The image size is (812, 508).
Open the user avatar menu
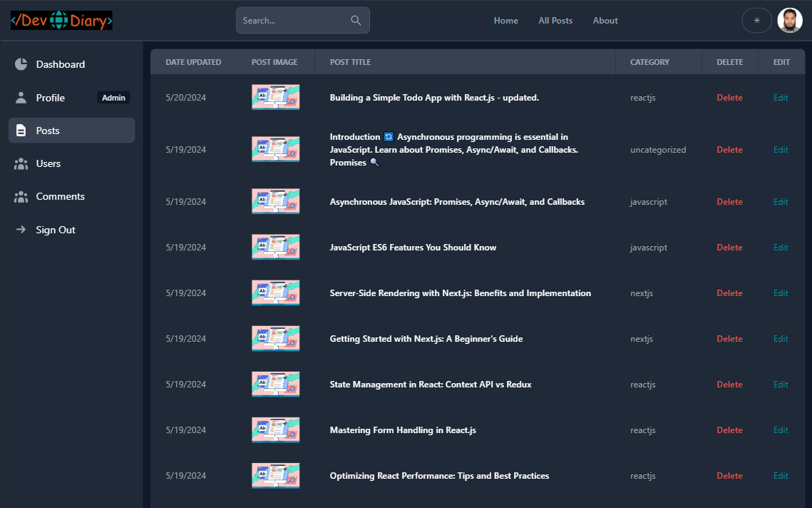[x=789, y=21]
